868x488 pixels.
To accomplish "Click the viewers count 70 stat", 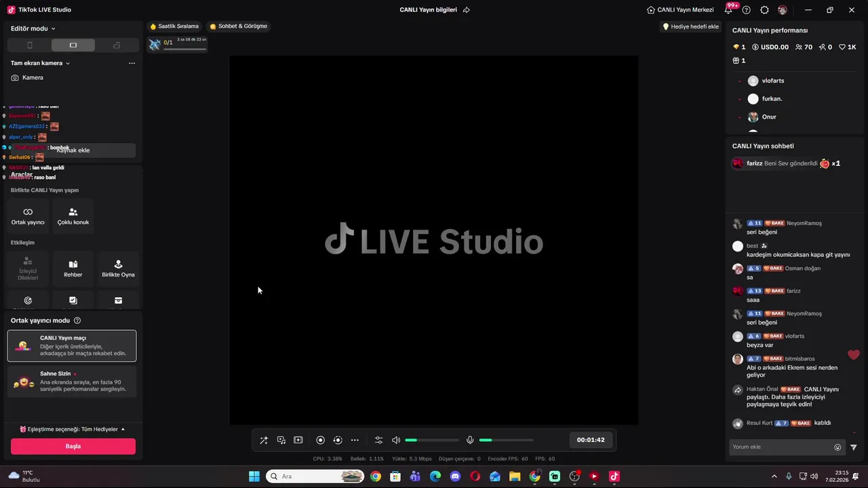I will click(x=804, y=47).
